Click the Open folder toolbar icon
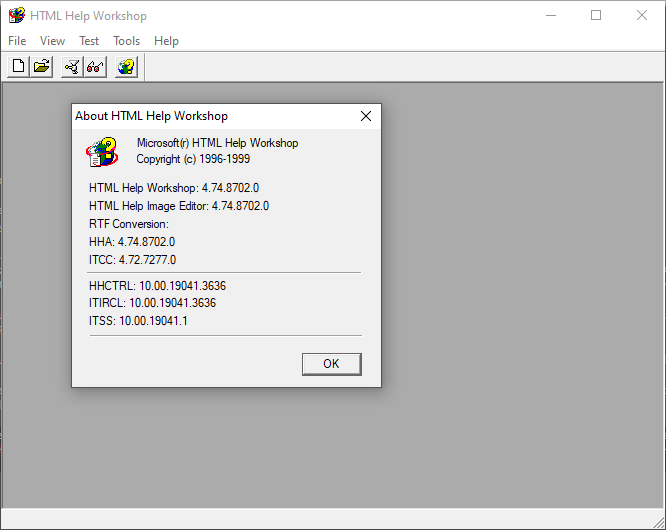The width and height of the screenshot is (666, 530). [41, 67]
